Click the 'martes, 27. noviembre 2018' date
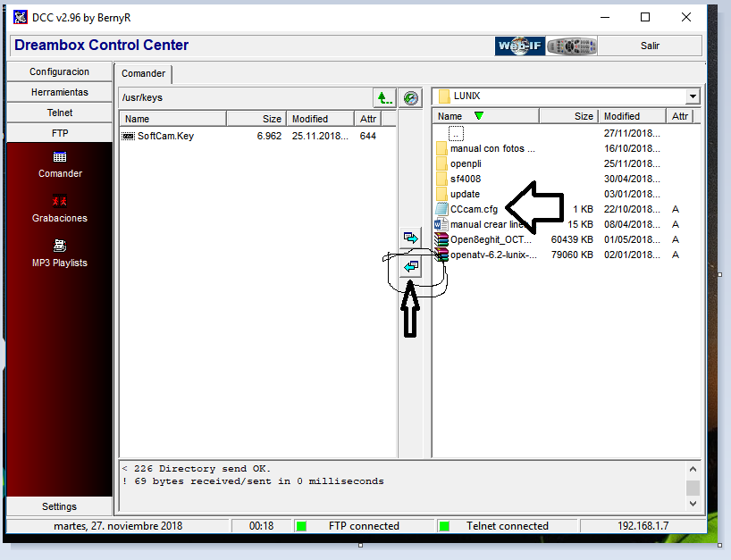Screen dimensions: 731x560 pyautogui.click(x=118, y=526)
